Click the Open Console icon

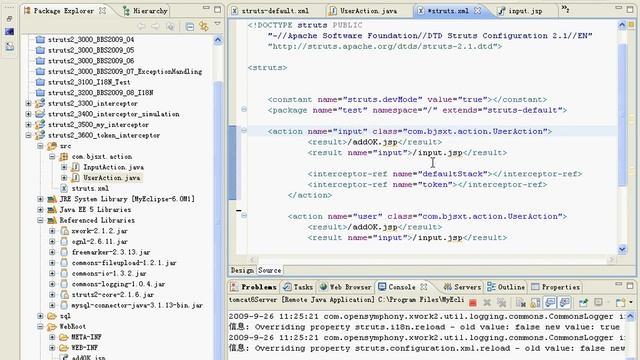pyautogui.click(x=620, y=302)
